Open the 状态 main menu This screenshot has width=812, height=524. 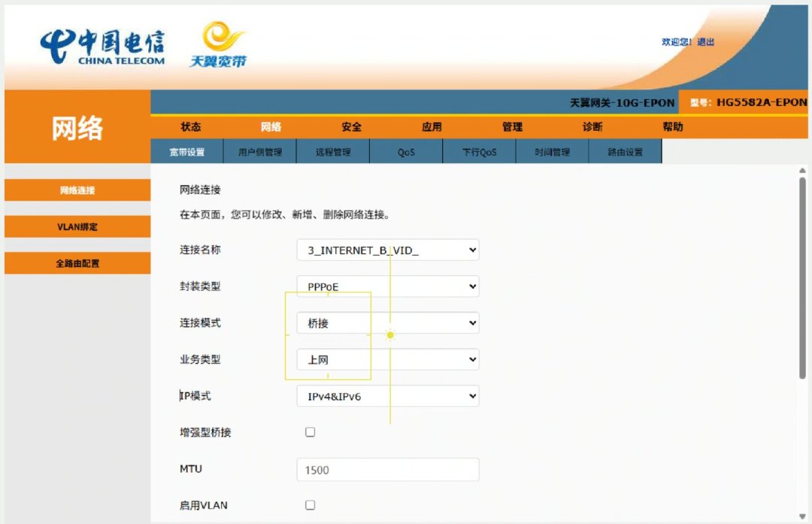point(190,127)
